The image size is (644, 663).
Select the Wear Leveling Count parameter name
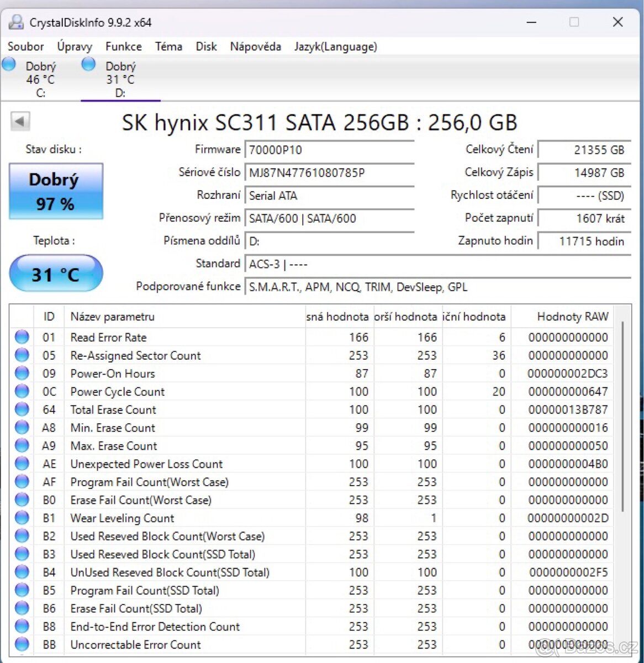pos(122,518)
